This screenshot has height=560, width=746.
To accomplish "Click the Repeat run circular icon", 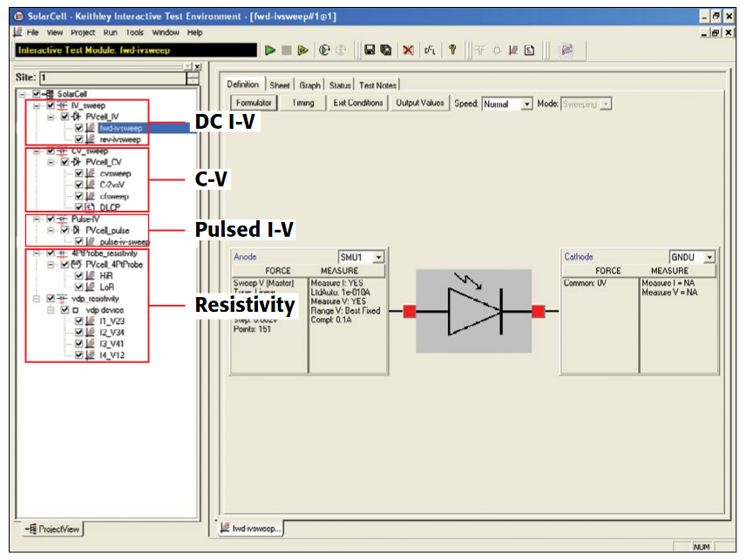I will (324, 51).
